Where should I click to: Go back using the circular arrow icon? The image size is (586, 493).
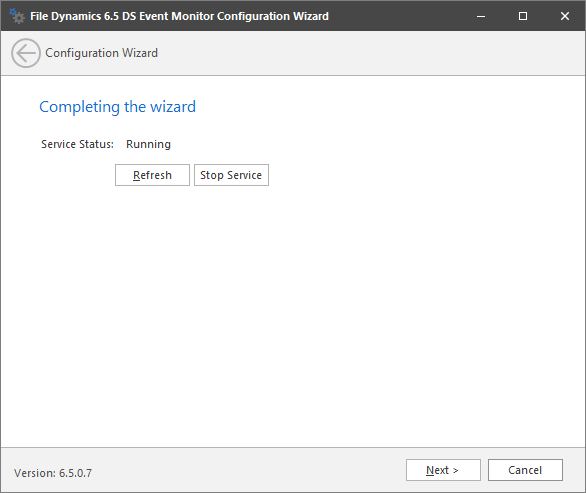[x=26, y=53]
